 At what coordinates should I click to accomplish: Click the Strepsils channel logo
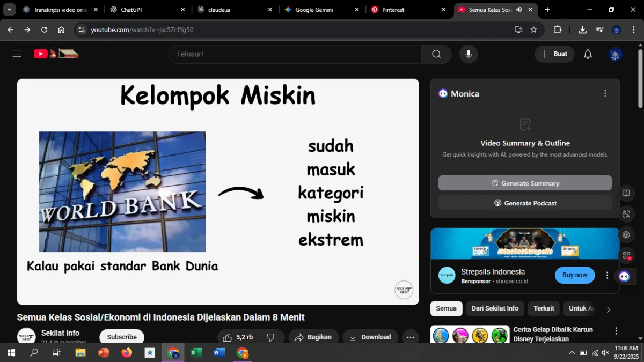[447, 276]
